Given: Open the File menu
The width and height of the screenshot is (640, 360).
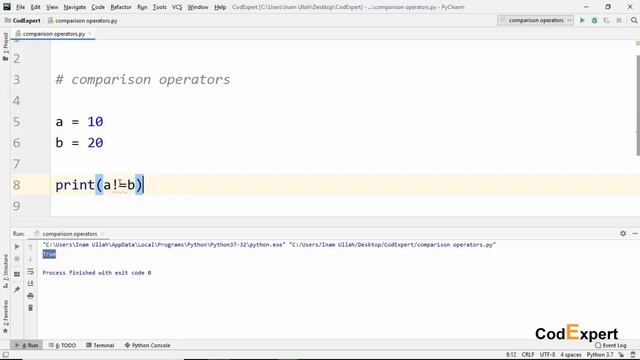Looking at the screenshot, I should tap(20, 7).
